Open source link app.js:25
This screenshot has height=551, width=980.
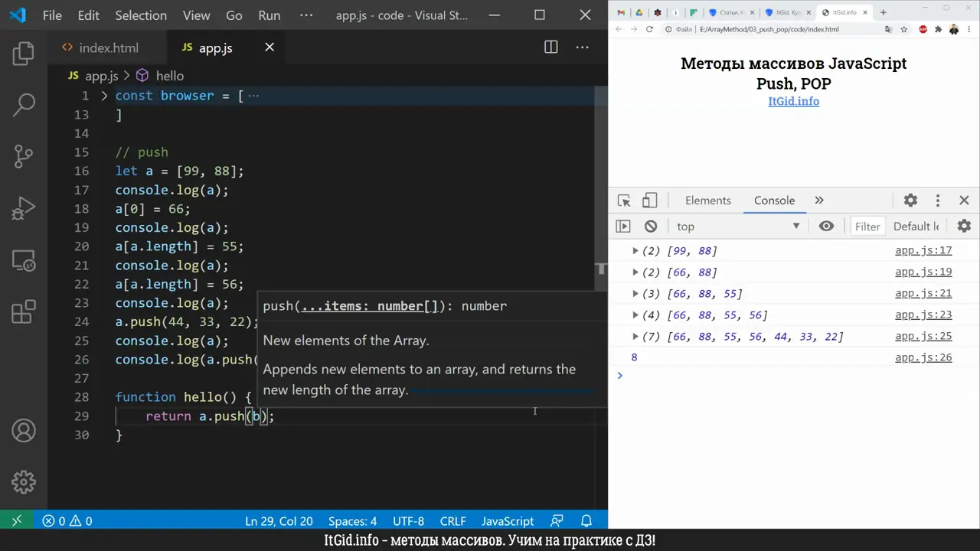coord(923,337)
